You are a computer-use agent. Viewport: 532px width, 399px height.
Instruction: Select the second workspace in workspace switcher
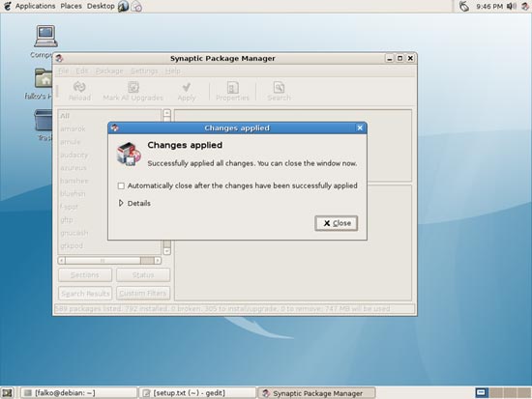[495, 393]
